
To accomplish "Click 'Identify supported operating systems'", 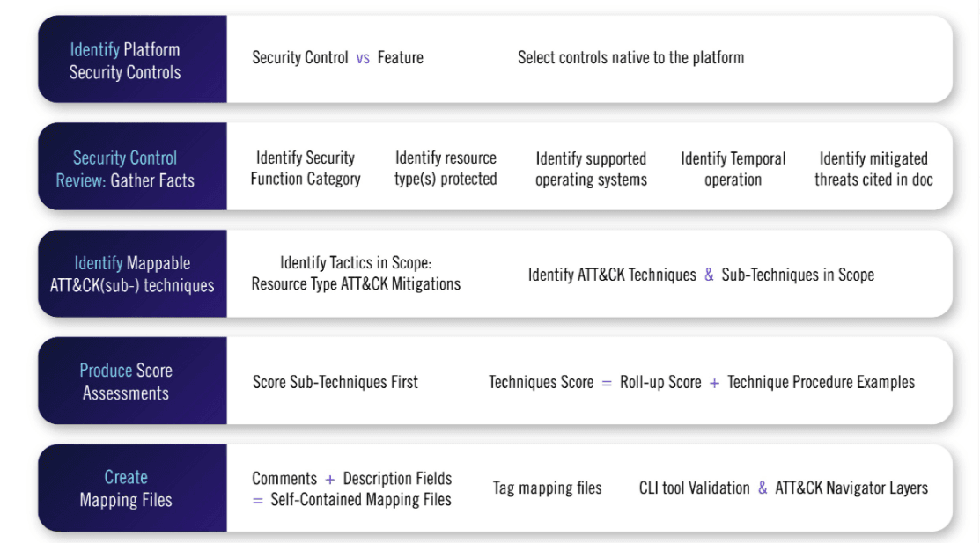I will coord(591,169).
